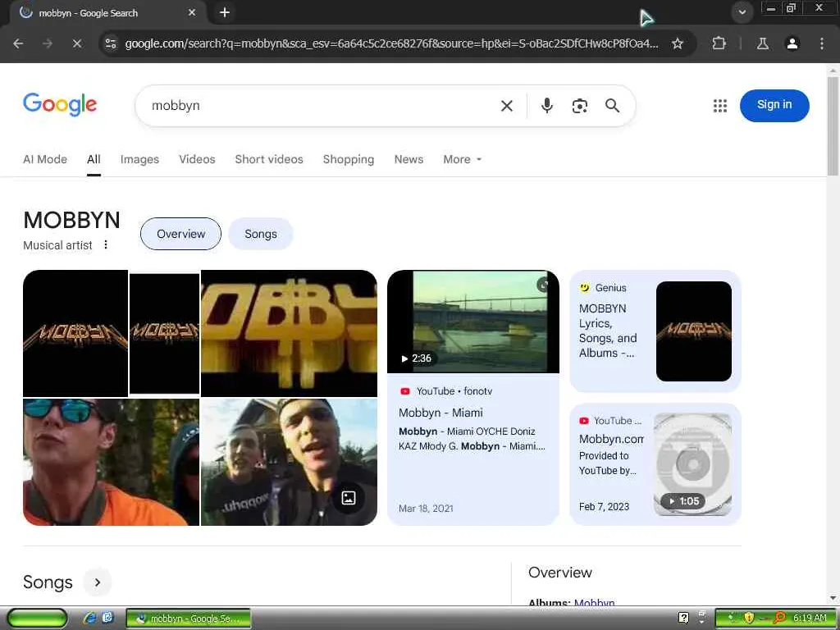
Task: Select the mobbyn Google Search taskbar button
Action: click(189, 619)
